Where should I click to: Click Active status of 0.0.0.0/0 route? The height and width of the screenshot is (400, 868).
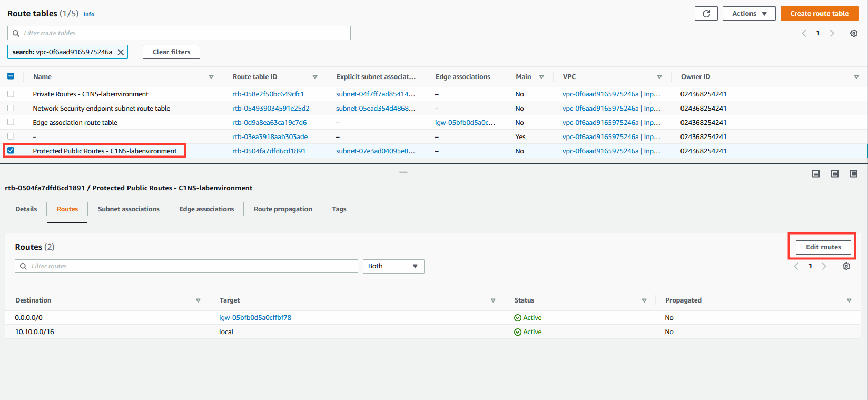click(528, 318)
